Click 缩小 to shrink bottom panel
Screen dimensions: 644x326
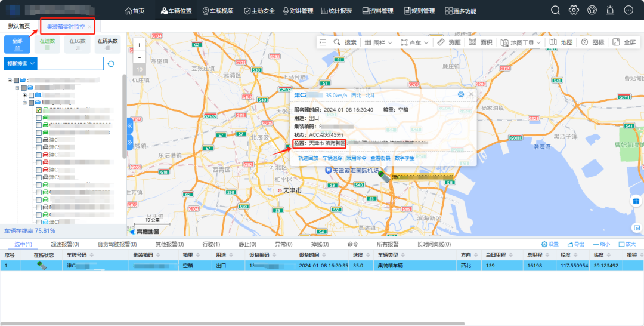[602, 244]
